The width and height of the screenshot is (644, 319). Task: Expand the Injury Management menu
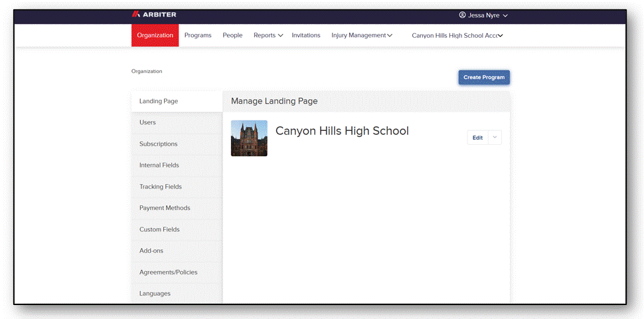click(362, 35)
